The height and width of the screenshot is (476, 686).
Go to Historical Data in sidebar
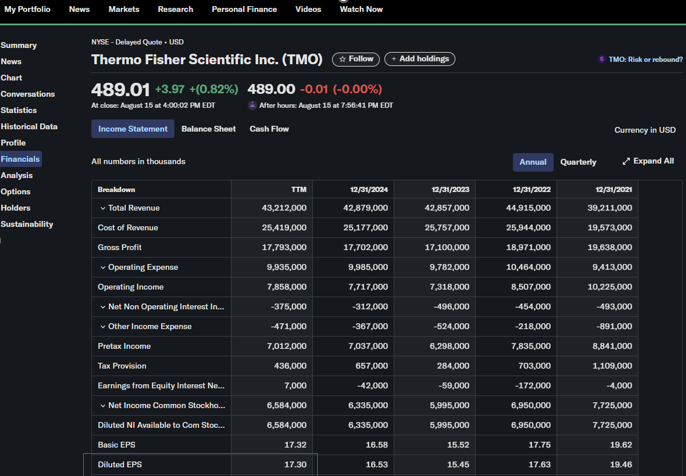coord(29,126)
